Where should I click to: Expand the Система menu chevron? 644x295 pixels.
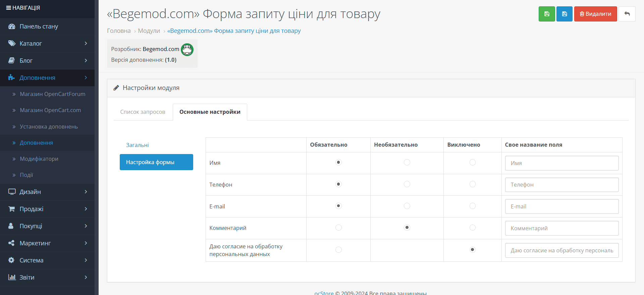[86, 260]
